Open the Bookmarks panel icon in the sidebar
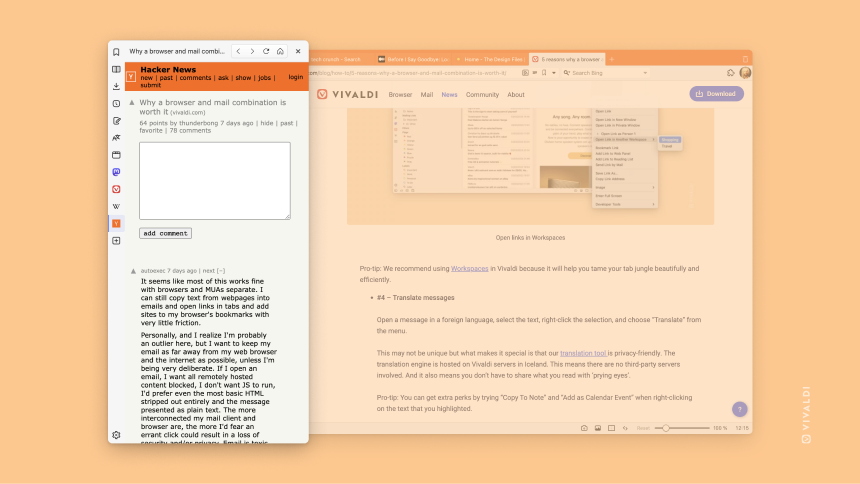 (x=116, y=52)
